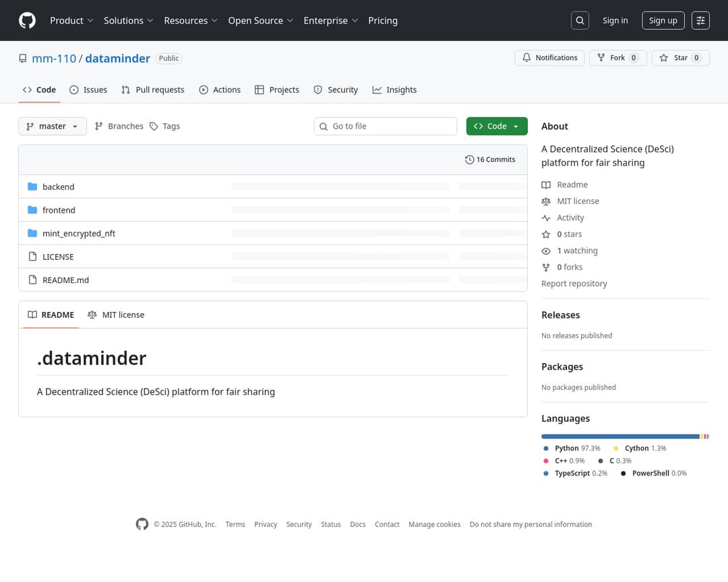Expand the green Code dropdown button
This screenshot has height=582, width=728.
point(497,126)
